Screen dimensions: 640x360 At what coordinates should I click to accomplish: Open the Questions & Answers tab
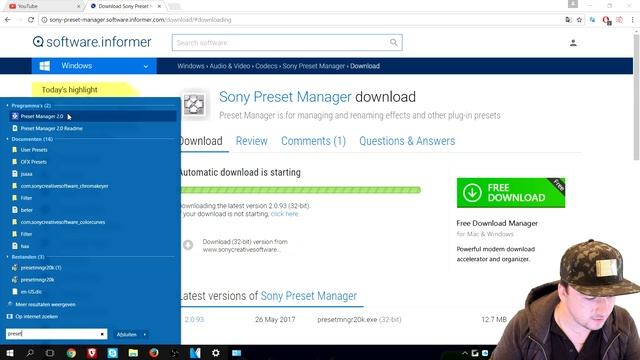(x=407, y=141)
